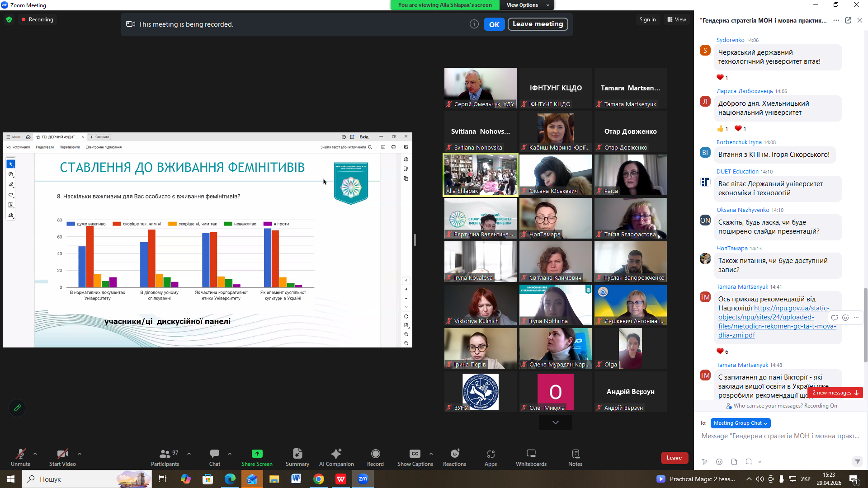The image size is (868, 488).
Task: Click the chat panel scrollbar
Action: click(865, 324)
